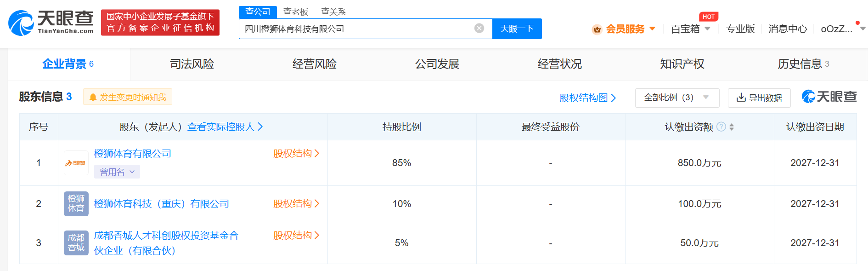Image resolution: width=868 pixels, height=271 pixels.
Task: Click the 成都香城 avatar icon
Action: tap(76, 243)
